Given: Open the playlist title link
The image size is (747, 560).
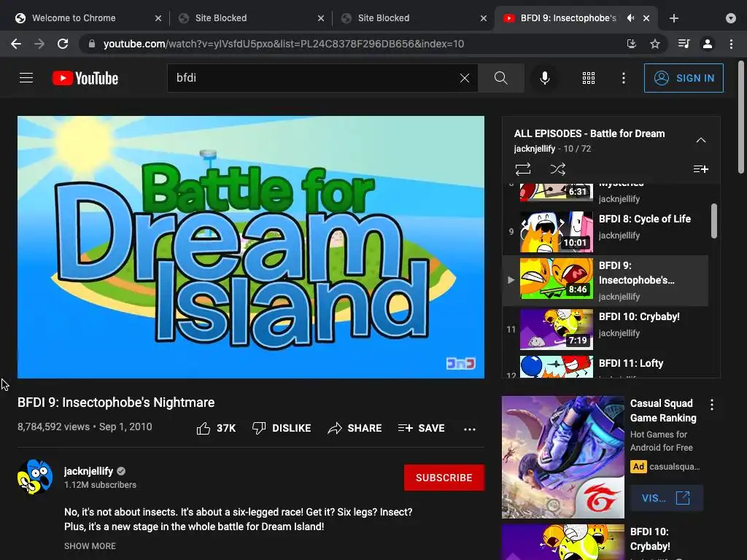Looking at the screenshot, I should (x=589, y=133).
